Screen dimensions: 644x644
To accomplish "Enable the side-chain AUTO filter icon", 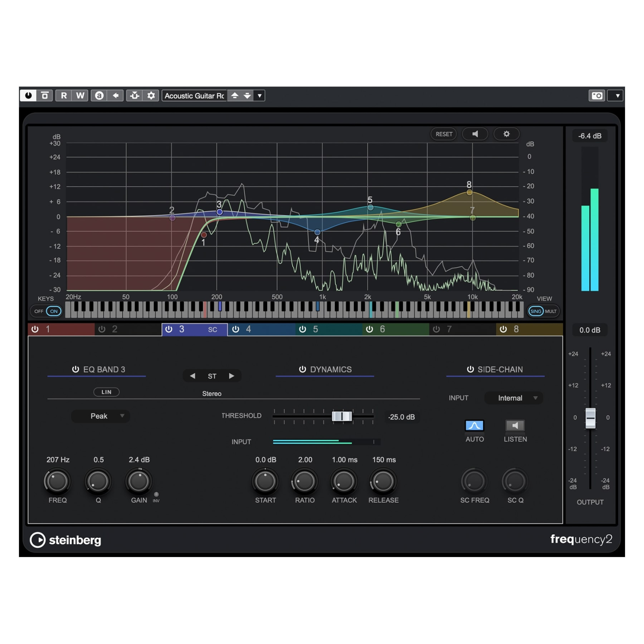I will [474, 425].
